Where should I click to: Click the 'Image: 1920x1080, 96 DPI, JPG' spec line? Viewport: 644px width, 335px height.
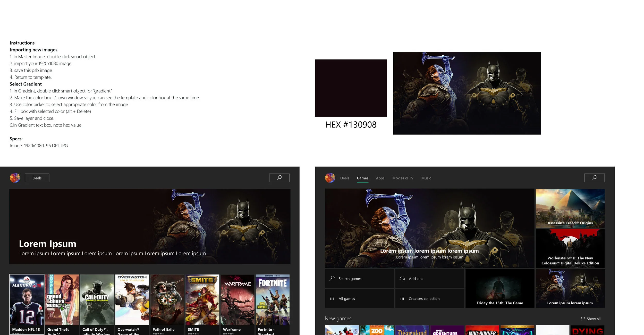[x=39, y=146]
